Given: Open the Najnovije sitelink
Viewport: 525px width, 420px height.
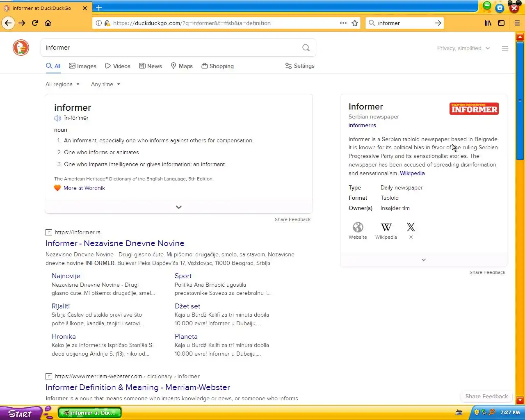Looking at the screenshot, I should 66,276.
